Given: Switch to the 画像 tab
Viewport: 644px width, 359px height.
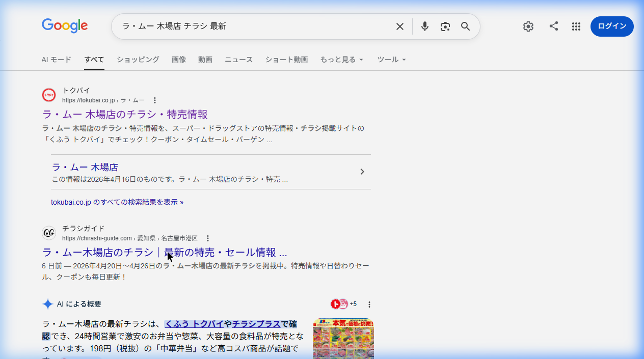Looking at the screenshot, I should click(179, 60).
